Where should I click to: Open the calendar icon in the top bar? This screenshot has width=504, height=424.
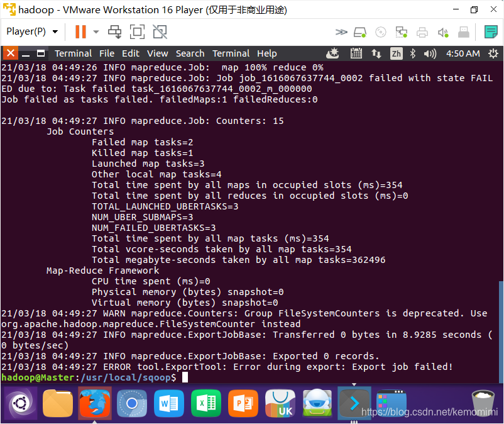click(356, 53)
